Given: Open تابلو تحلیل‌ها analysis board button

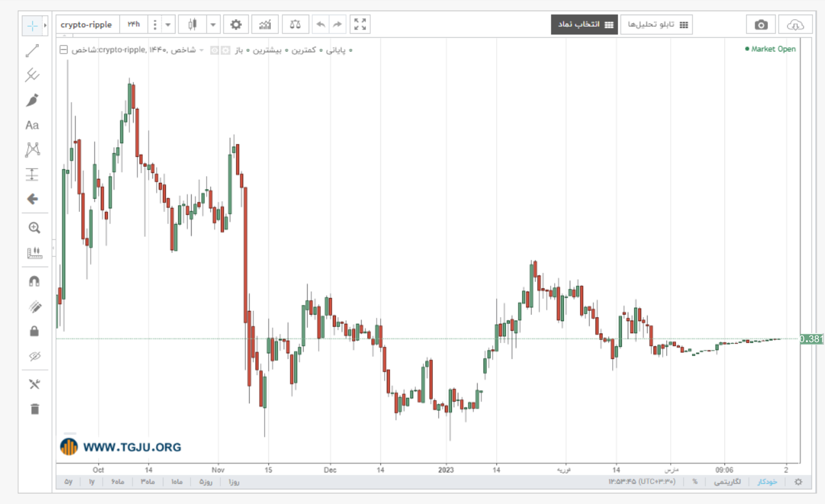Looking at the screenshot, I should [657, 25].
